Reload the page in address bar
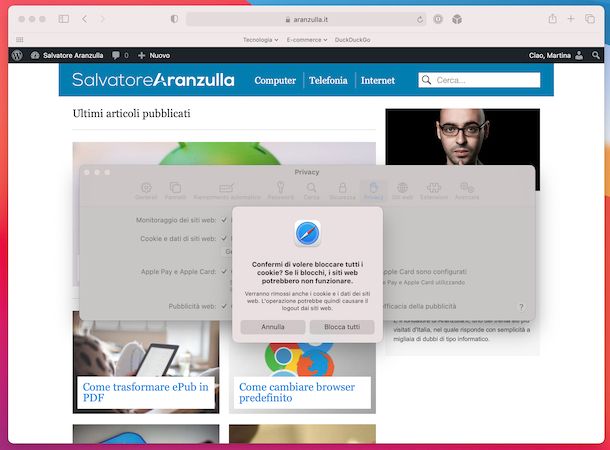This screenshot has height=450, width=610. pos(420,19)
